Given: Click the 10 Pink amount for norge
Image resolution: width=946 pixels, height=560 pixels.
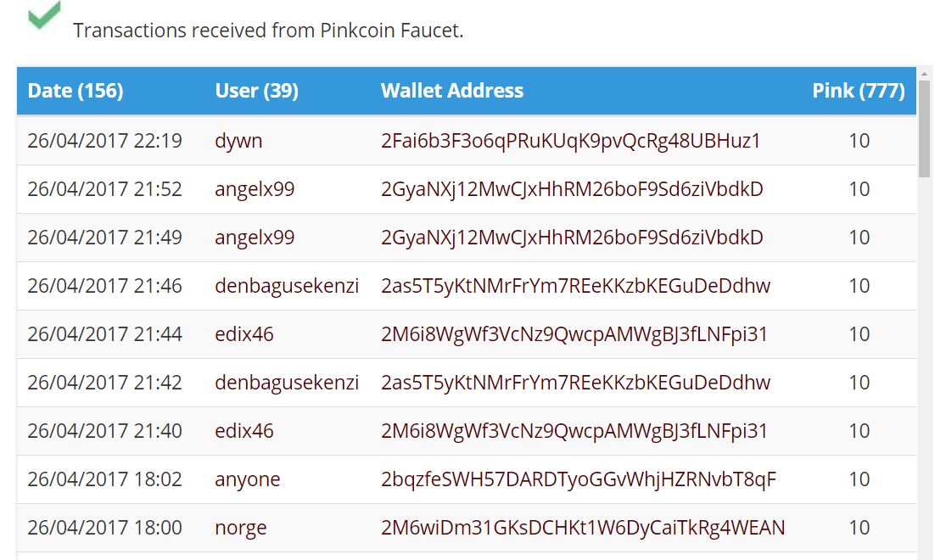Looking at the screenshot, I should (859, 528).
